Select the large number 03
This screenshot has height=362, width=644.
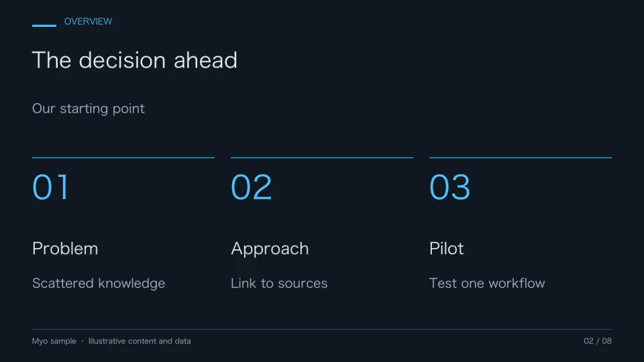pos(449,187)
